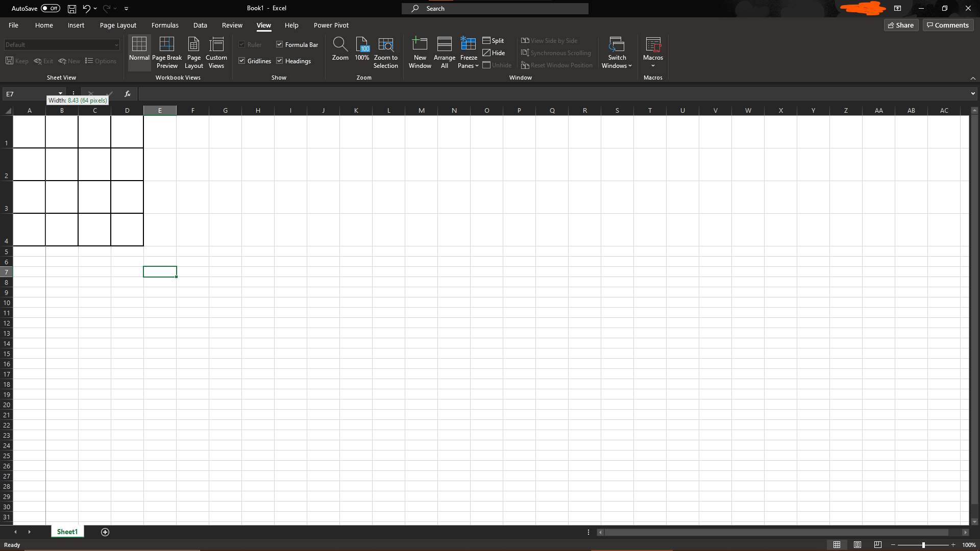980x551 pixels.
Task: Hide the current workbook window
Action: pyautogui.click(x=494, y=53)
